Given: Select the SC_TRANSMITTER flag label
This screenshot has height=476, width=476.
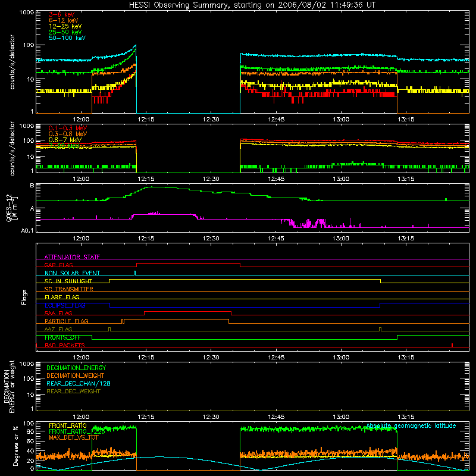Looking at the screenshot, I should coord(68,289).
